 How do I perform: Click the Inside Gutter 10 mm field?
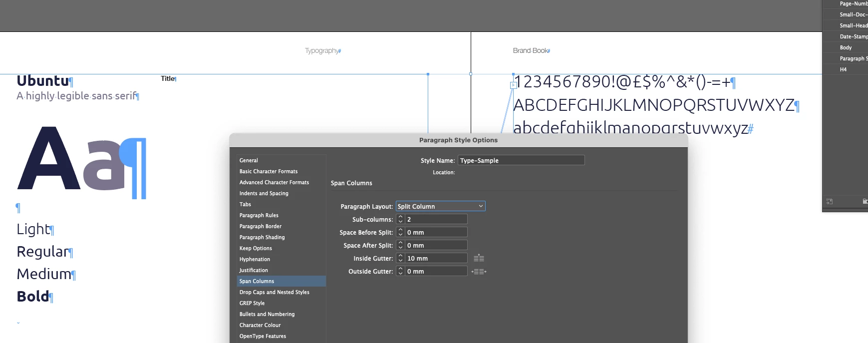pos(436,258)
